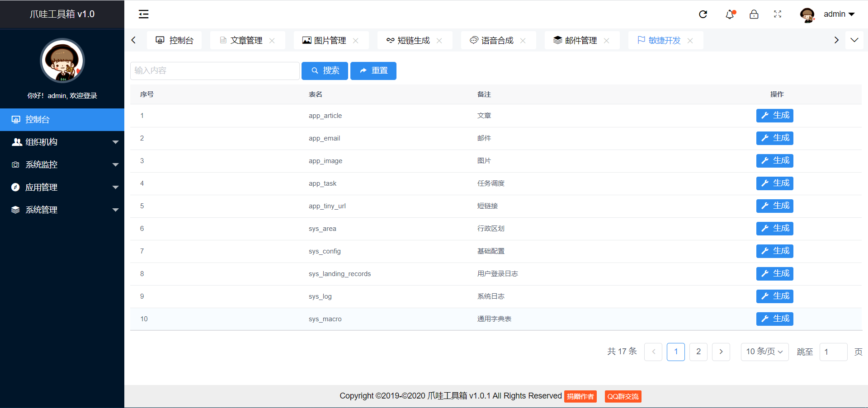Close the 图片管理 tab

coord(356,41)
